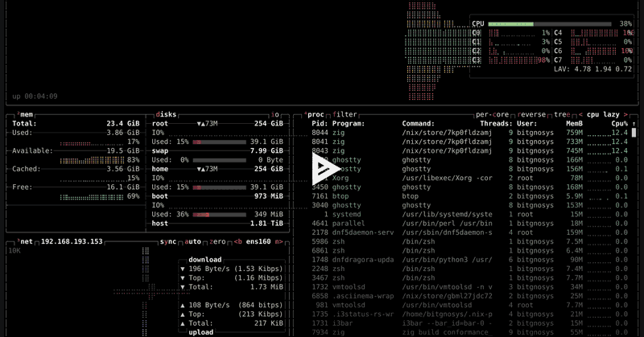Select the proc box title

314,114
